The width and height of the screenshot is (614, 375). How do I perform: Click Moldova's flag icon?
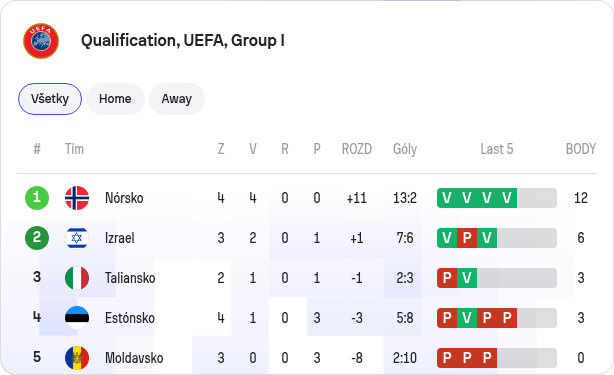tap(77, 358)
